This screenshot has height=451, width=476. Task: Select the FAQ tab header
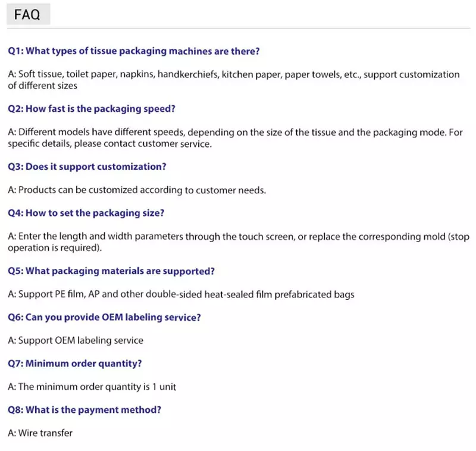click(27, 15)
